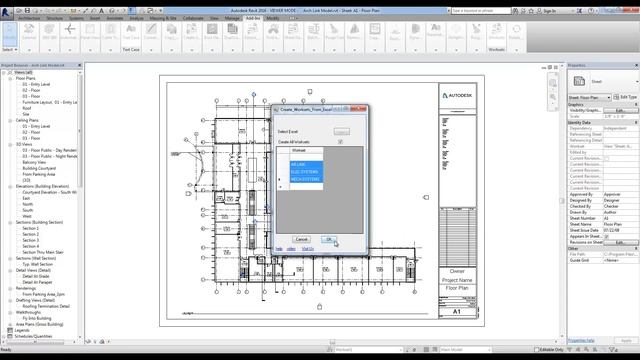Open the video link in the dialog
The height and width of the screenshot is (360, 640).
click(291, 249)
